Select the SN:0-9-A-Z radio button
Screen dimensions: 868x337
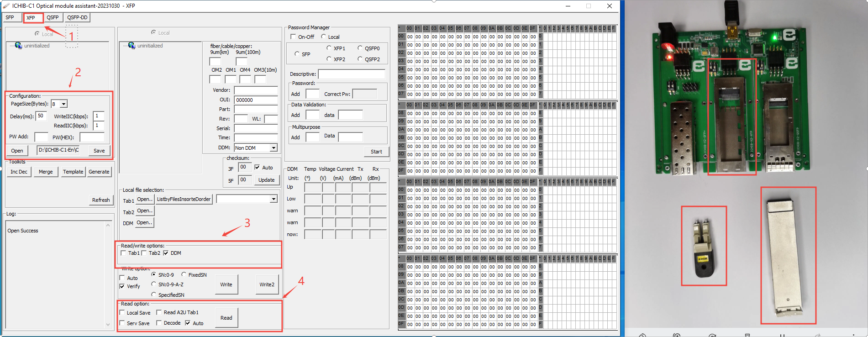click(154, 284)
